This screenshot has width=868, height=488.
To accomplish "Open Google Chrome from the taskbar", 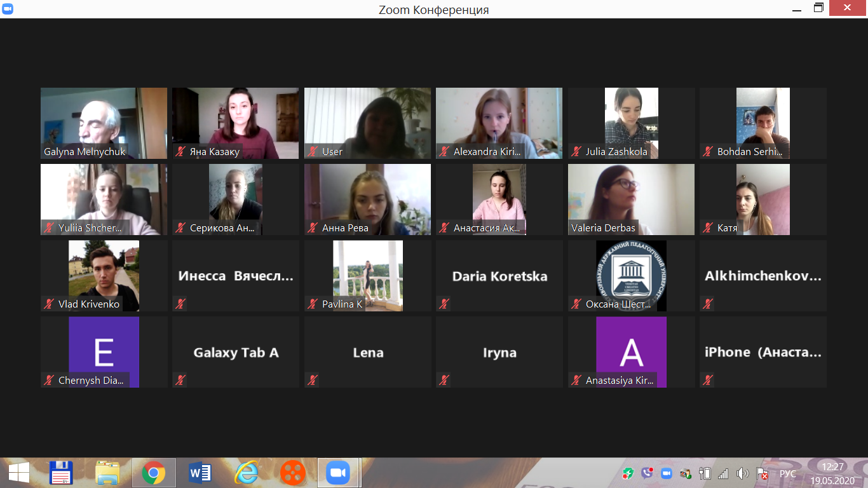I will click(153, 473).
